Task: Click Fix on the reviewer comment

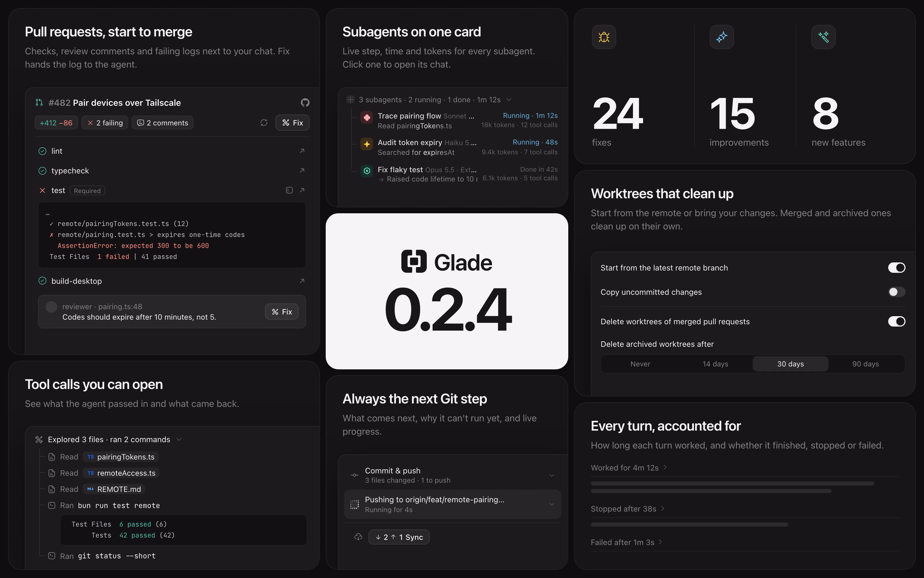Action: click(282, 312)
